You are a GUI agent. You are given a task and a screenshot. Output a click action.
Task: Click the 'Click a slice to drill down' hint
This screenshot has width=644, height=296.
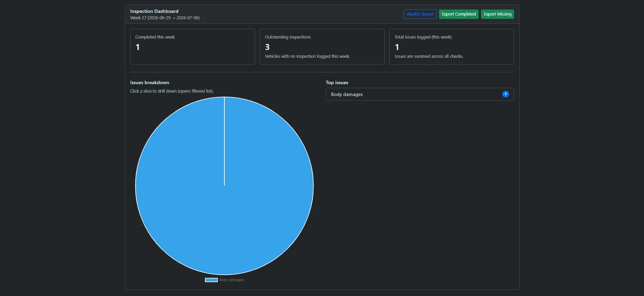pyautogui.click(x=172, y=91)
